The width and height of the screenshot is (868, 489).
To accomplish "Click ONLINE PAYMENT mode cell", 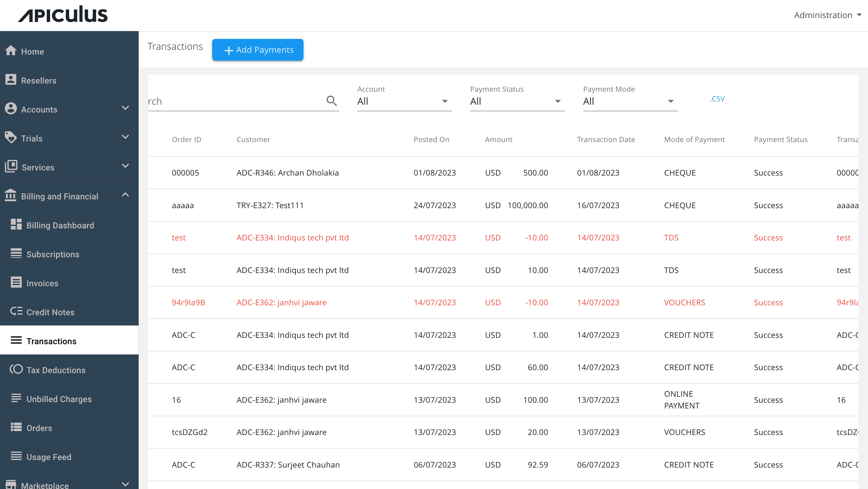I will click(682, 400).
